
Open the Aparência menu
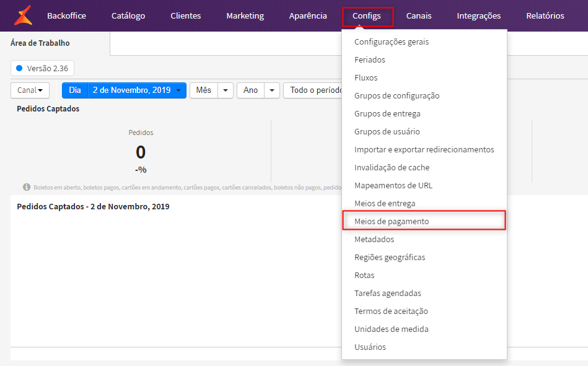pos(308,15)
